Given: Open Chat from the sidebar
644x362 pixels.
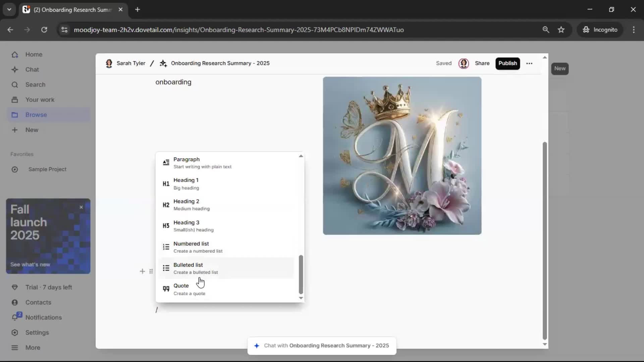Looking at the screenshot, I should click(x=32, y=69).
